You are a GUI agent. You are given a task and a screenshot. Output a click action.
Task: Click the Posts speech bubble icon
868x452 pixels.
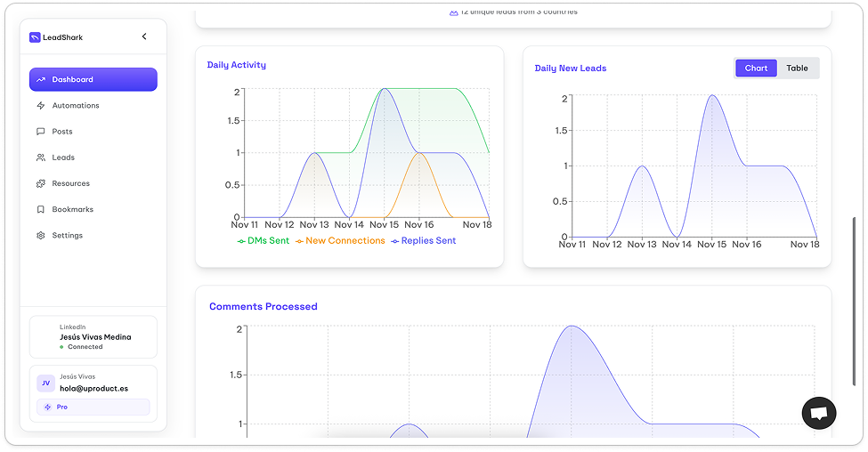40,132
